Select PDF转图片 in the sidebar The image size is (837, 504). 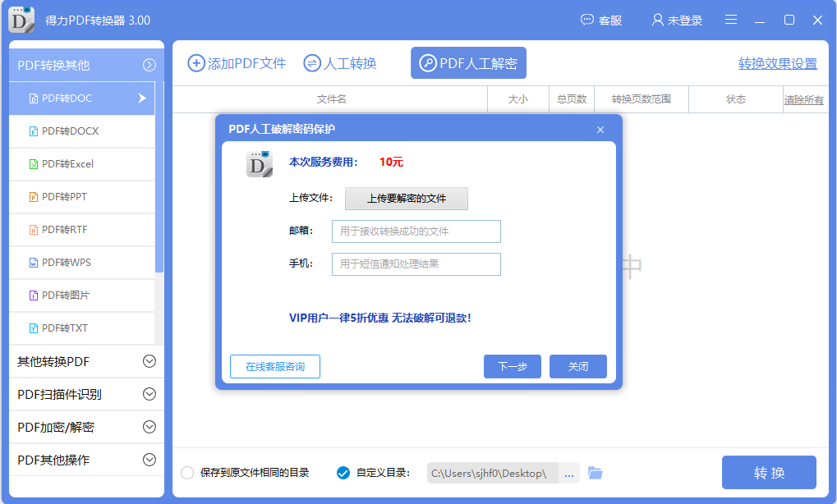click(x=81, y=296)
